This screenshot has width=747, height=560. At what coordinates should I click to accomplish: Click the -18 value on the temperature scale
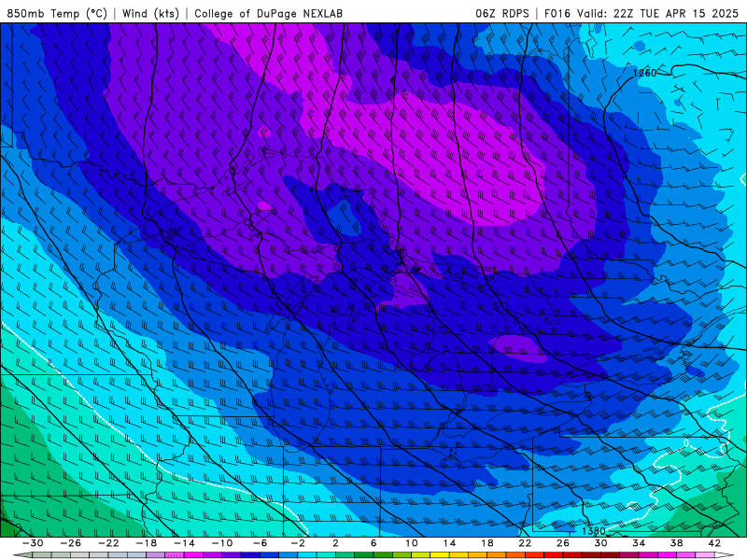click(x=147, y=543)
